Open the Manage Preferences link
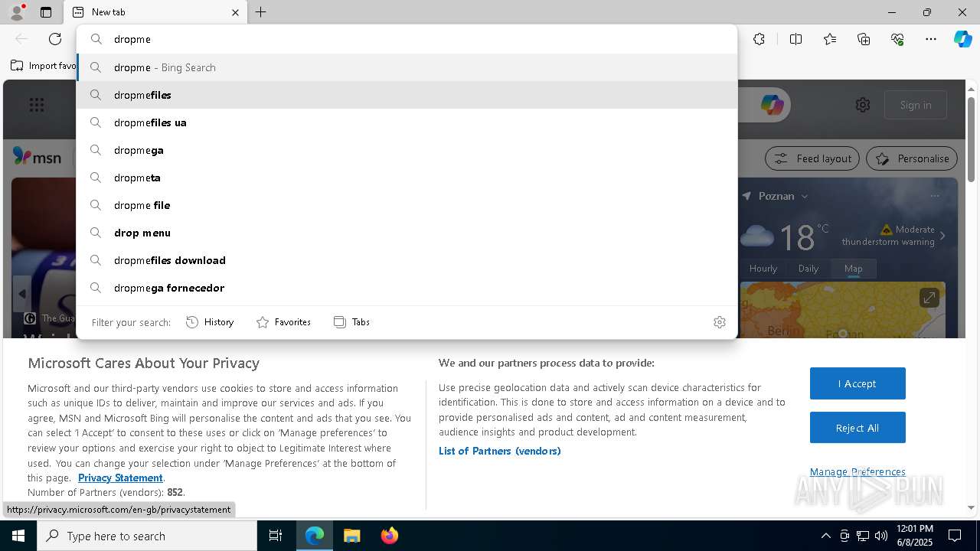 click(857, 471)
